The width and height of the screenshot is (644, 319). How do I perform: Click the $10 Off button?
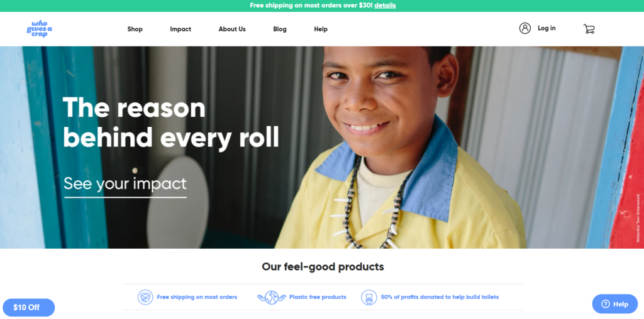[x=28, y=308]
